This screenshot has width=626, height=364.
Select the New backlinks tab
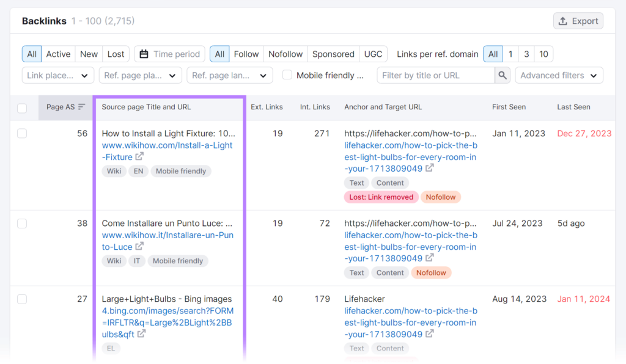pos(89,54)
